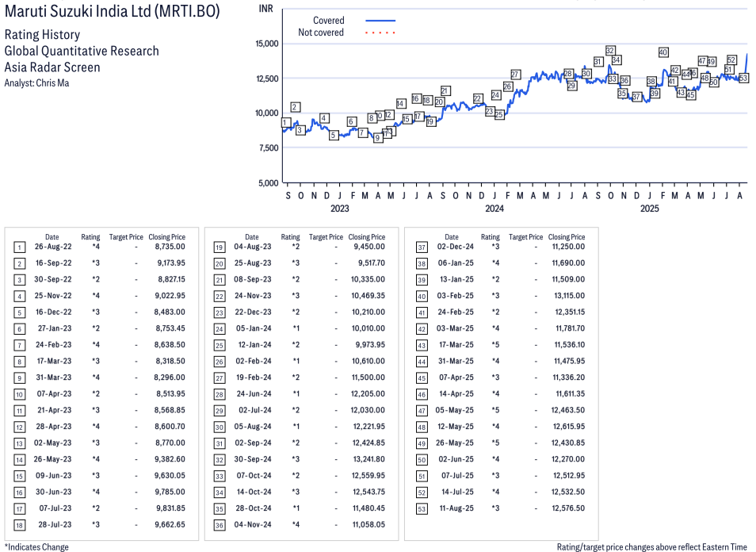
Task: Click the numbered box 24 beside 05-Jan-24
Action: (x=220, y=329)
